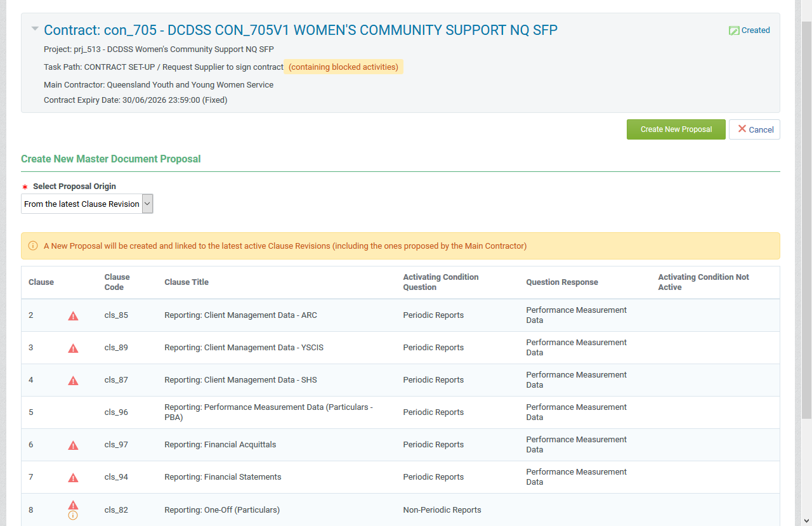This screenshot has height=526, width=812.
Task: Open the contract con_705 title link
Action: pos(301,30)
